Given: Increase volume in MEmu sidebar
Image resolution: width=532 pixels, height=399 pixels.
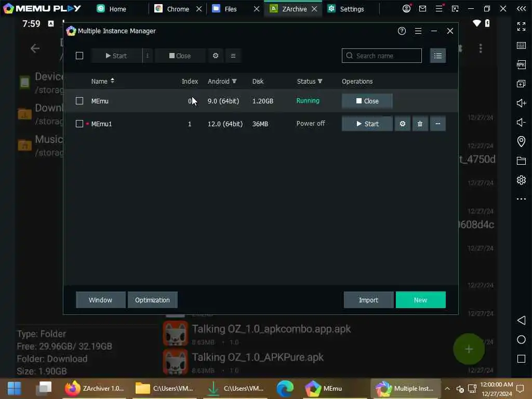Looking at the screenshot, I should pyautogui.click(x=521, y=103).
